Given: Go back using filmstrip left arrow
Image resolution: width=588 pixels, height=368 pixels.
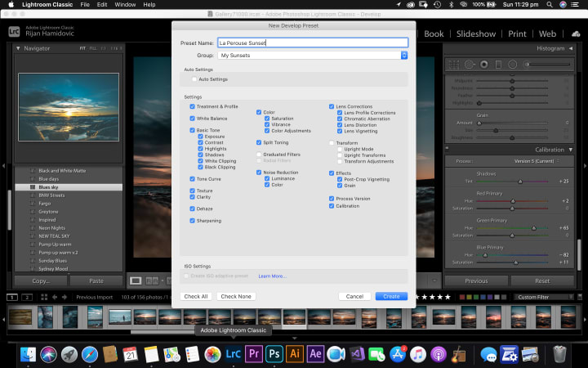Looking at the screenshot, I should pyautogui.click(x=55, y=297).
